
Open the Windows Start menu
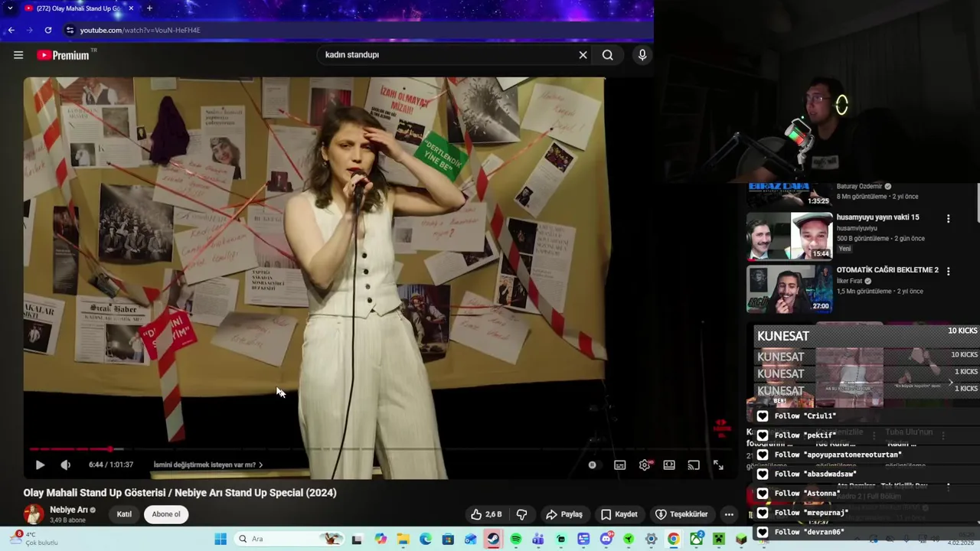220,539
